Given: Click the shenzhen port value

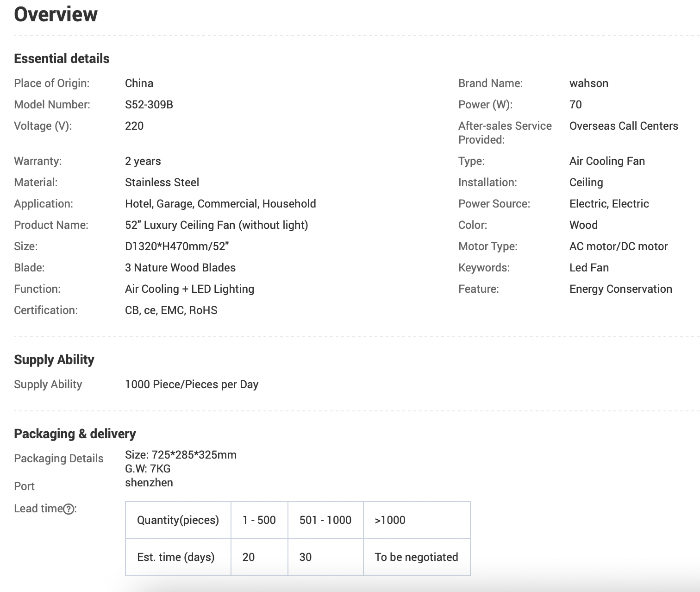Looking at the screenshot, I should (149, 483).
